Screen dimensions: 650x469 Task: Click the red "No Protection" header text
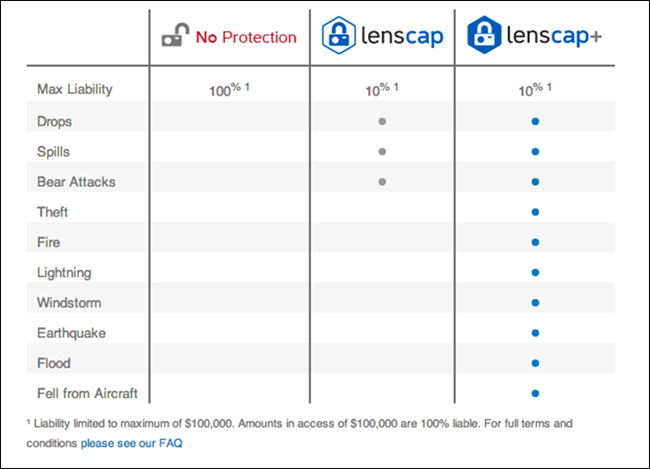coord(246,38)
